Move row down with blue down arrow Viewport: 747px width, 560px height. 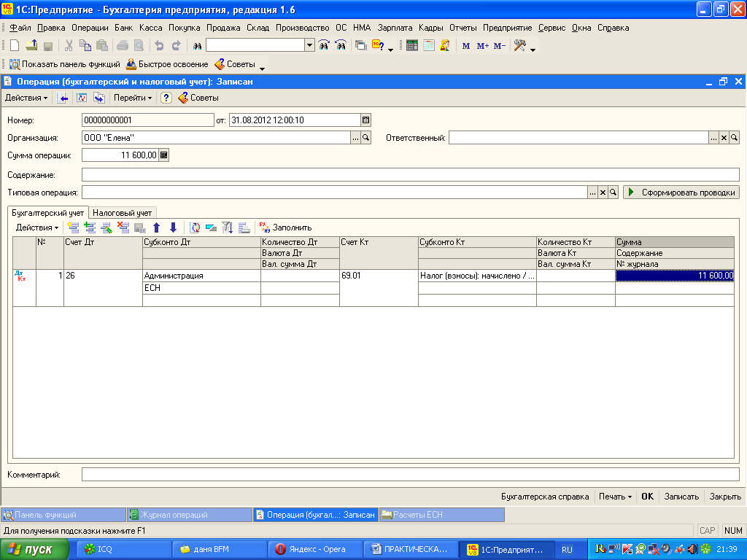174,227
